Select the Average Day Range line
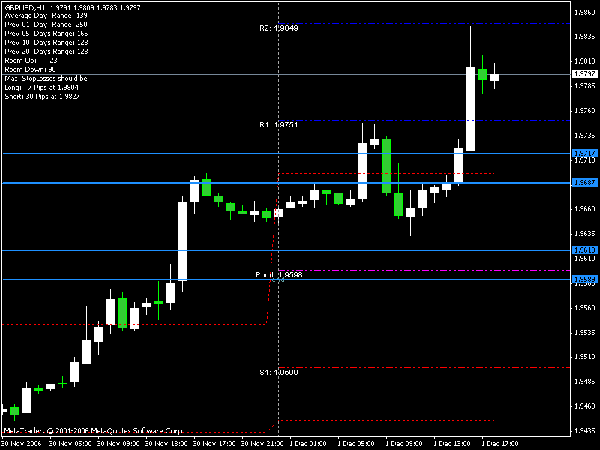Image resolution: width=600 pixels, height=450 pixels. tap(46, 16)
